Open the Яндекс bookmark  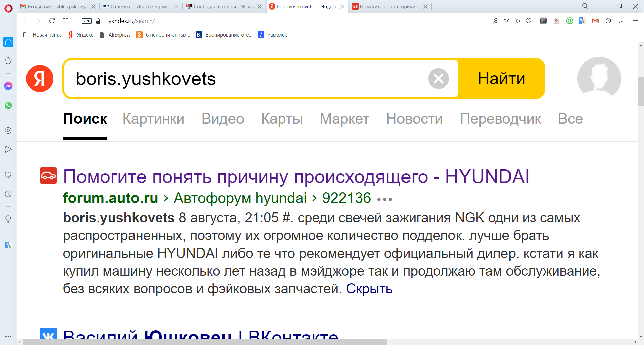pyautogui.click(x=81, y=35)
